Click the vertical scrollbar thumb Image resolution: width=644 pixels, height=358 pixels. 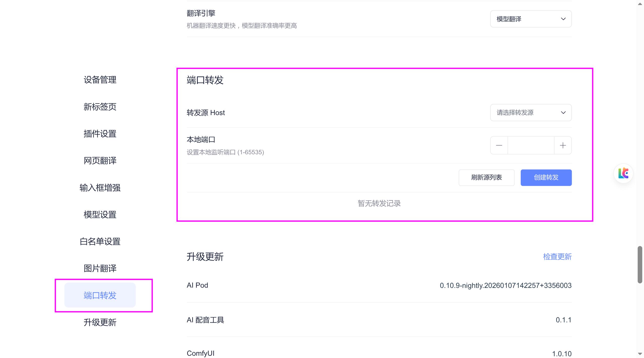(640, 265)
